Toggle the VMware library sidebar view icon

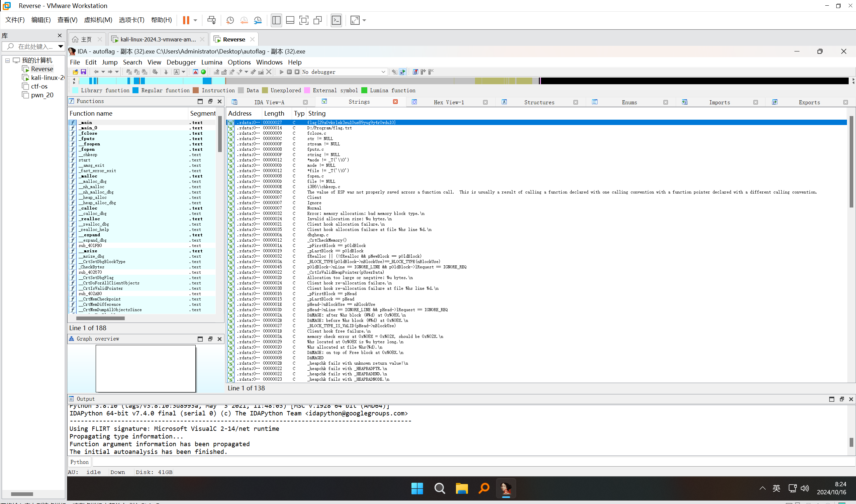[276, 20]
